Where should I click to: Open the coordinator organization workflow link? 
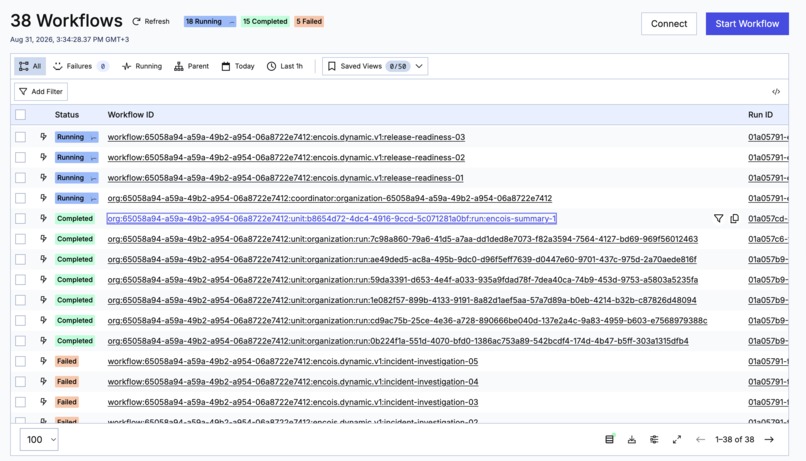click(329, 198)
